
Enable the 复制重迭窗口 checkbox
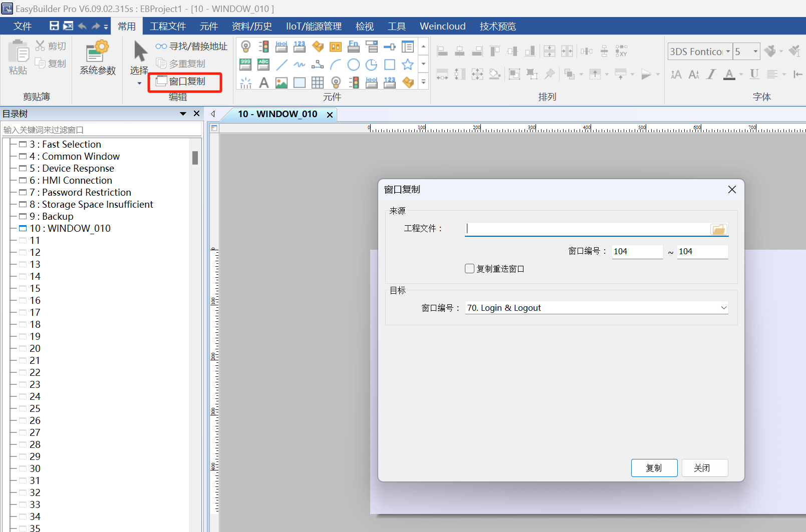(470, 269)
